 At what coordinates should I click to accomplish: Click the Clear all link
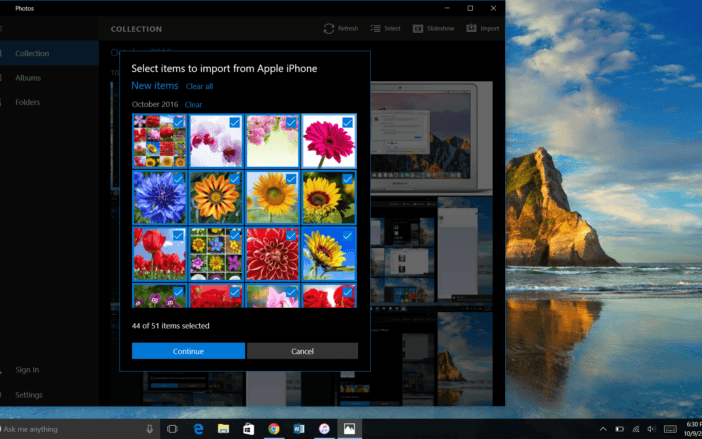[199, 87]
